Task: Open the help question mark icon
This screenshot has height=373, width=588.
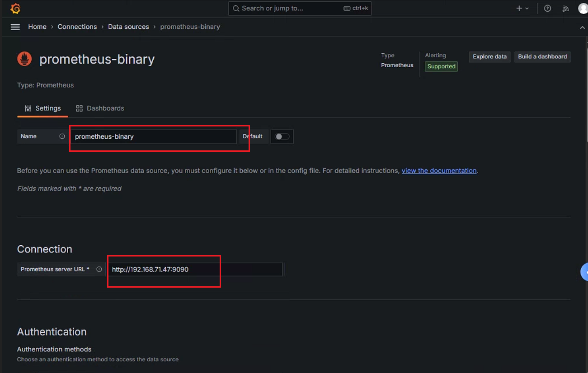Action: click(547, 9)
